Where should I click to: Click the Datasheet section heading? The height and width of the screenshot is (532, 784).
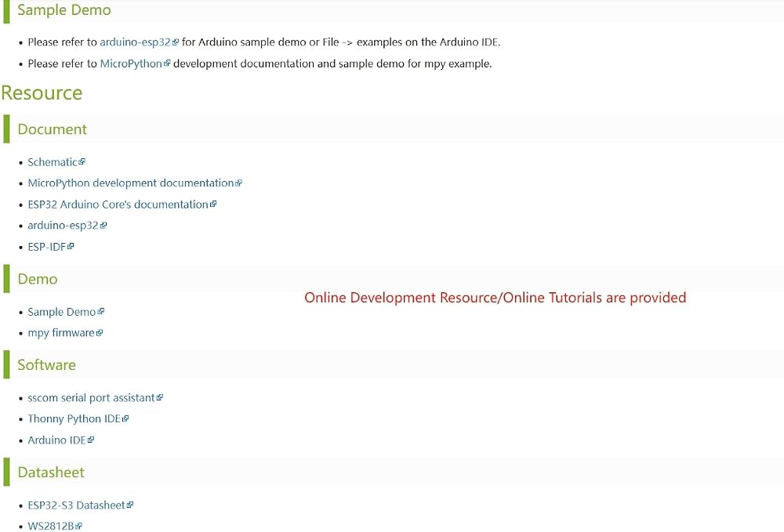point(51,472)
